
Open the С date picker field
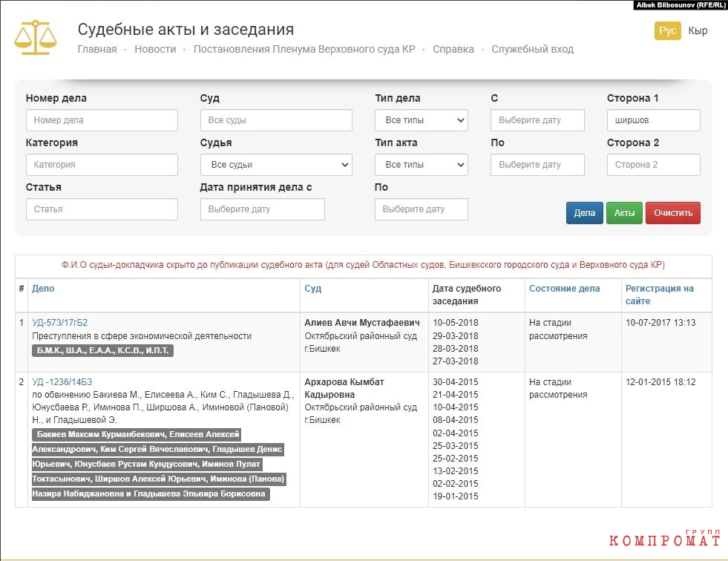click(x=537, y=120)
